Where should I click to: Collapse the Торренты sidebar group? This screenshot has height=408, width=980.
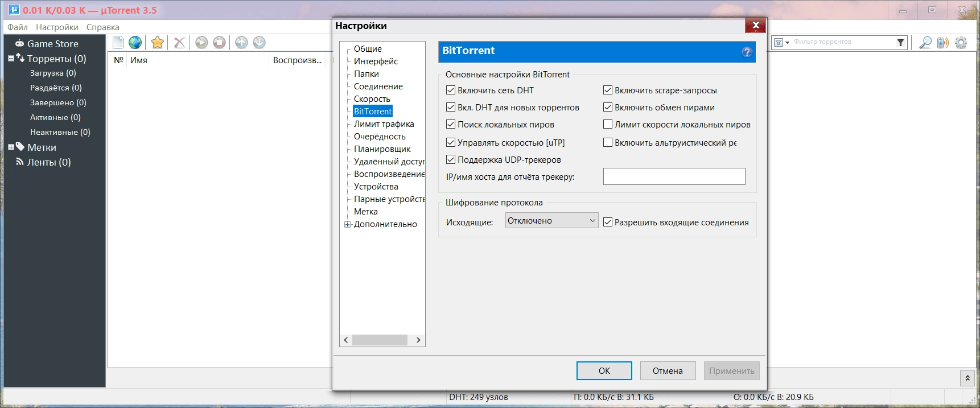coord(11,58)
